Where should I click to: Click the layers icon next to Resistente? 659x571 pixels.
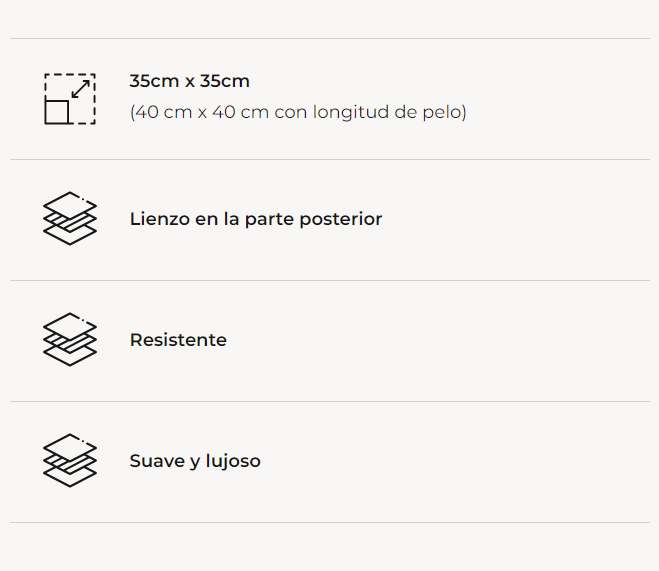coord(70,339)
